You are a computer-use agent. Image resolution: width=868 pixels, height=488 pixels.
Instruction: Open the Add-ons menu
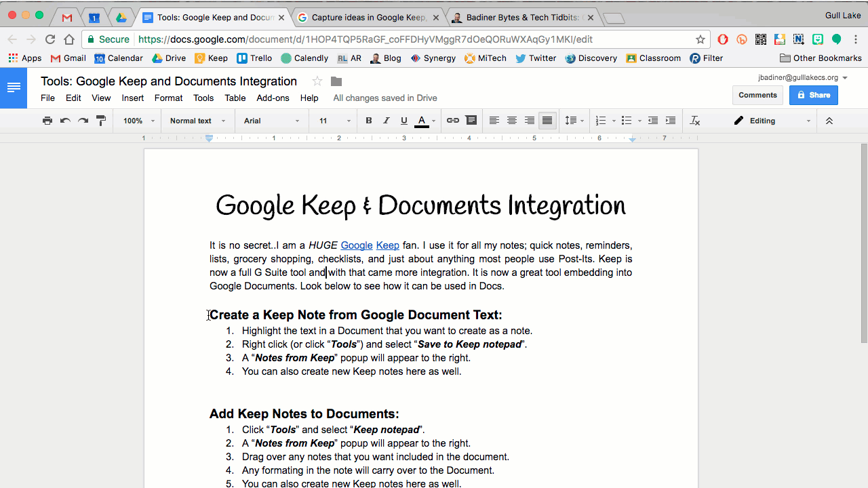click(x=273, y=98)
